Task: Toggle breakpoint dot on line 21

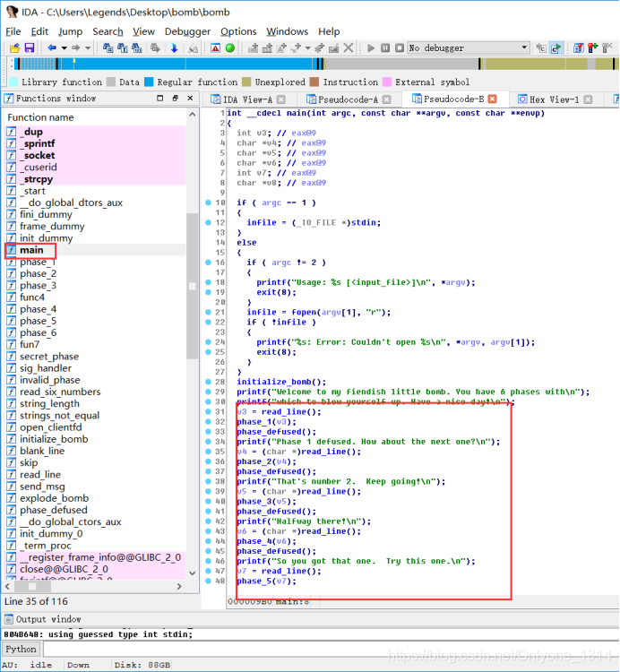Action: (x=208, y=312)
